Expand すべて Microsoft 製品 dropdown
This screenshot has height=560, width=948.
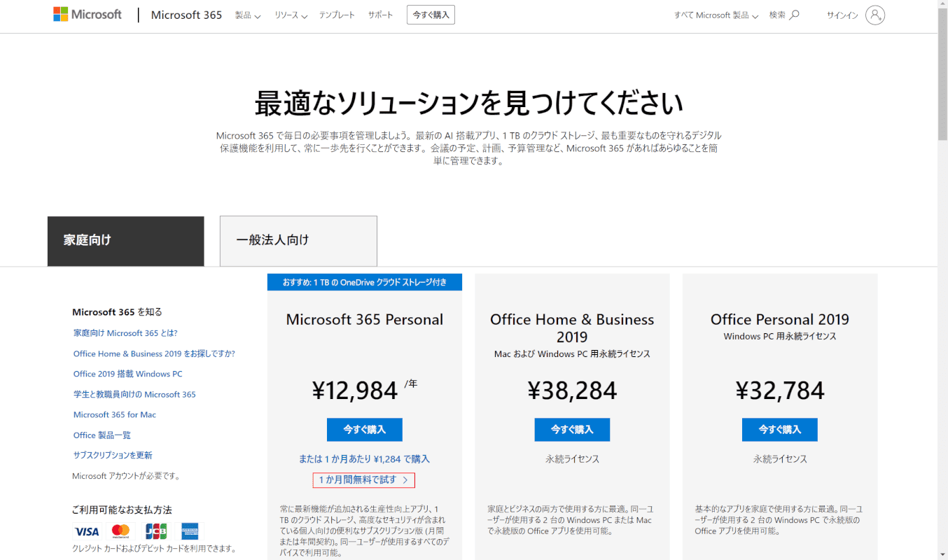click(716, 15)
